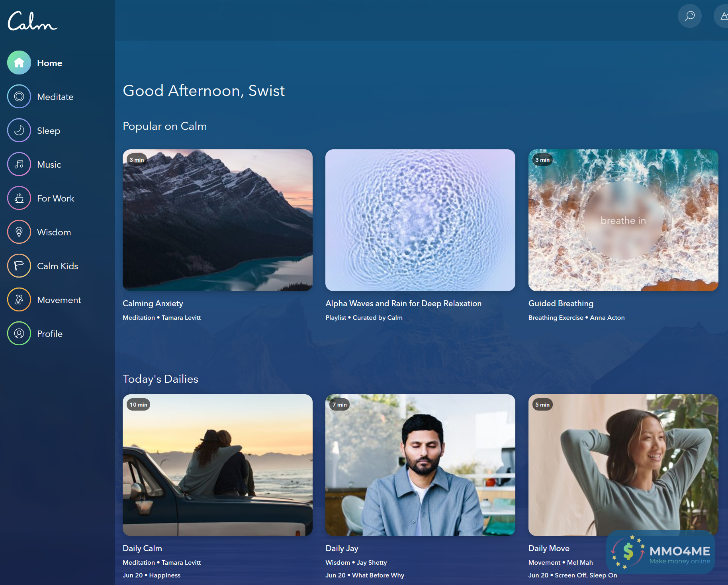This screenshot has width=728, height=585.
Task: Click the Calming Anxiety title
Action: [153, 303]
